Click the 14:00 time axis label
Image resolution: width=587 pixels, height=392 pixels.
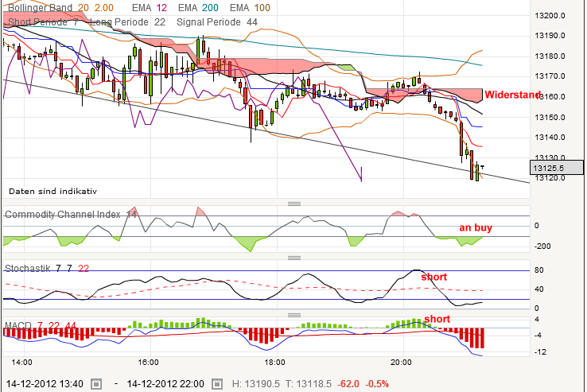(x=21, y=363)
